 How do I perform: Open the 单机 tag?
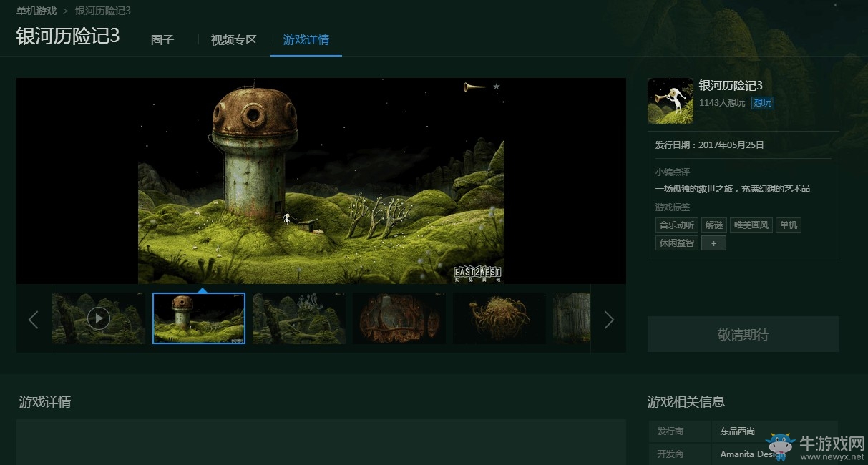(x=789, y=225)
